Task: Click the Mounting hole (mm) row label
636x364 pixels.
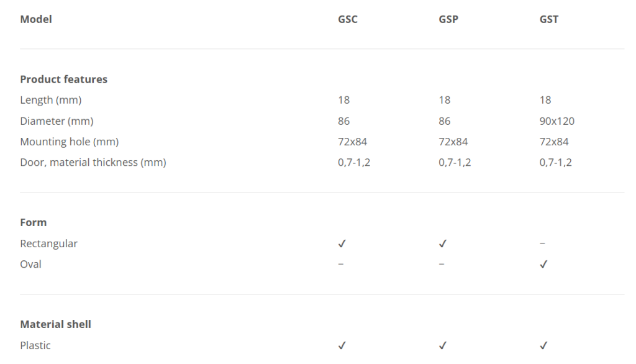Action: pyautogui.click(x=69, y=142)
